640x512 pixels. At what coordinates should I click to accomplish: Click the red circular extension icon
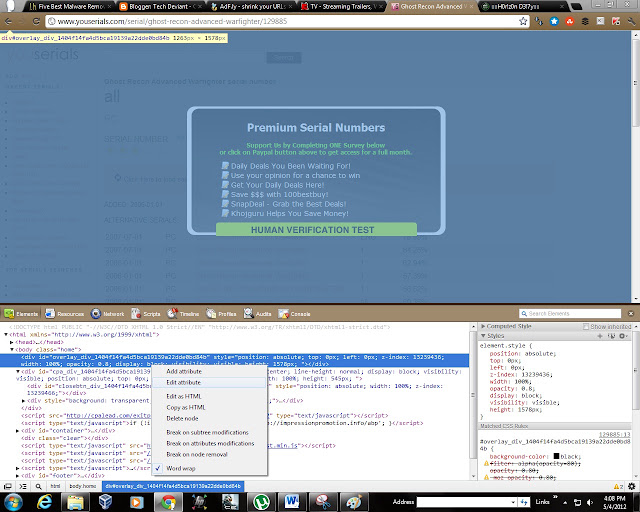tap(569, 21)
